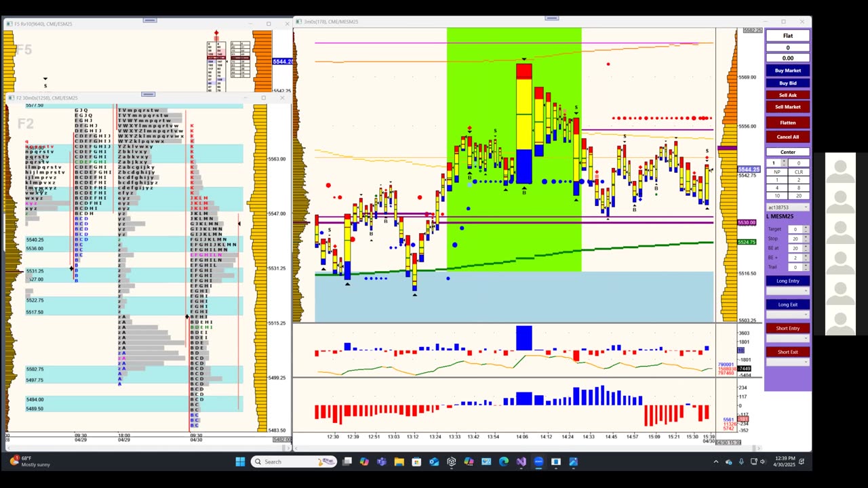This screenshot has height=488, width=868.
Task: Open Outlook from taskbar
Action: tap(434, 462)
